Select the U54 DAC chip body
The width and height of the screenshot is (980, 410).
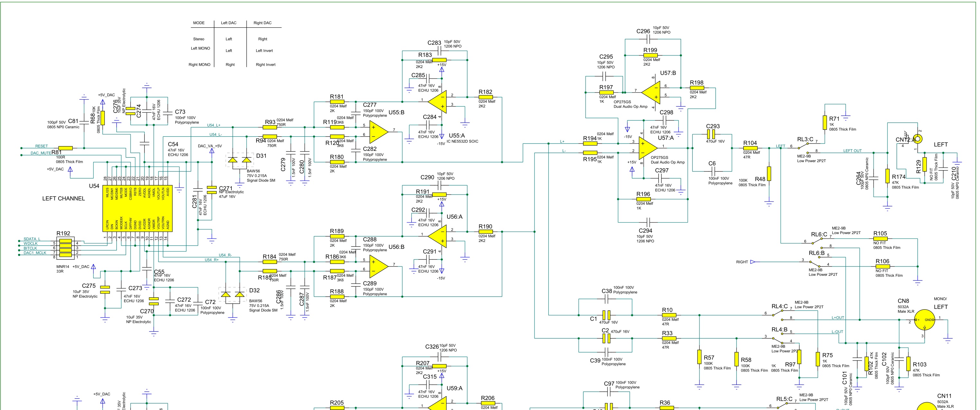point(137,208)
